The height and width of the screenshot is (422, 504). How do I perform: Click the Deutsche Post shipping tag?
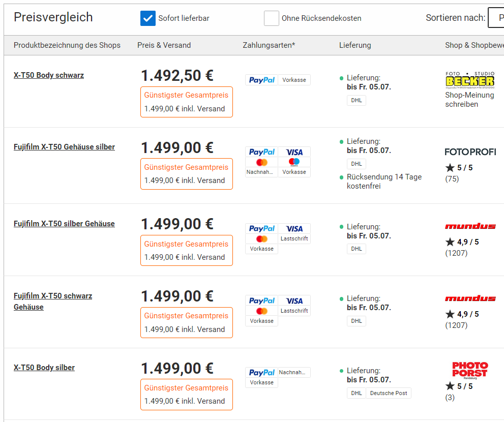pos(389,393)
